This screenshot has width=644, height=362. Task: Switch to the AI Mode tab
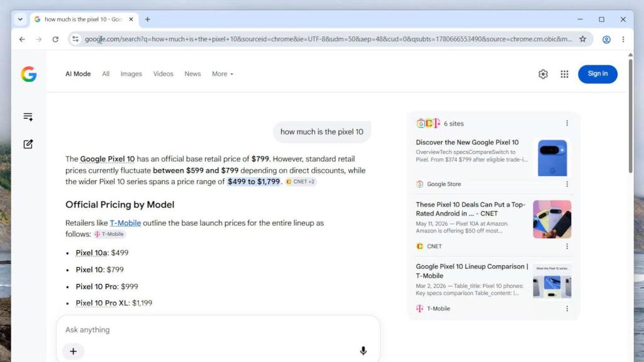click(78, 74)
